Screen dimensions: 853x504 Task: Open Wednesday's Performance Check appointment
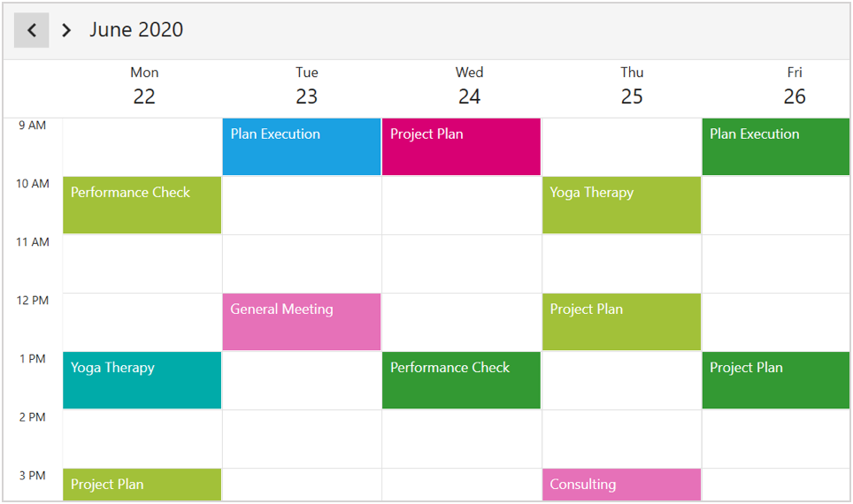pos(461,380)
